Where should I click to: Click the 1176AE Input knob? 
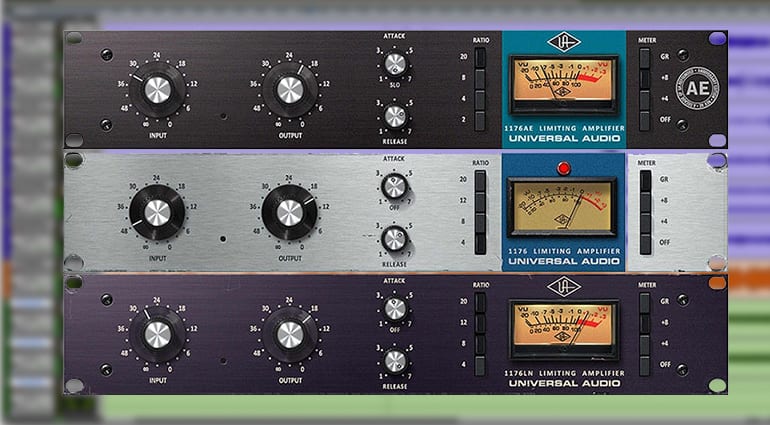(158, 89)
